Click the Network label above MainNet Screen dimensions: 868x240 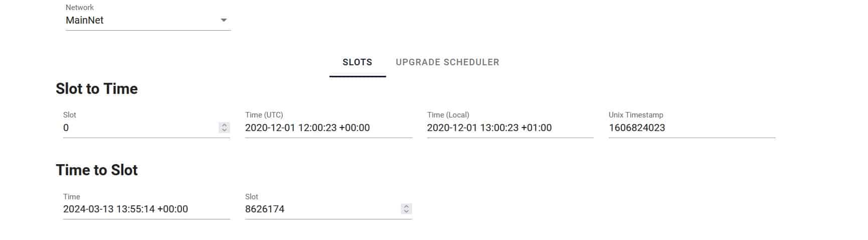(80, 8)
